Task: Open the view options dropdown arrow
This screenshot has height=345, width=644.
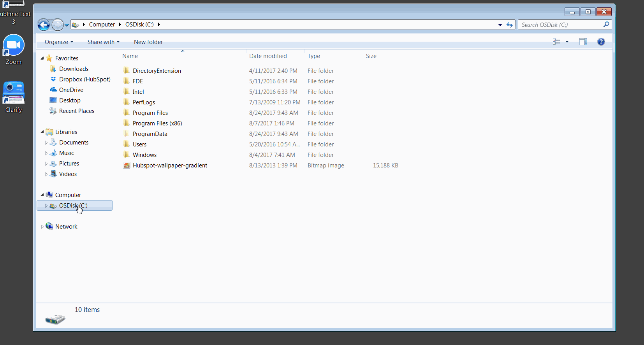Action: click(567, 42)
